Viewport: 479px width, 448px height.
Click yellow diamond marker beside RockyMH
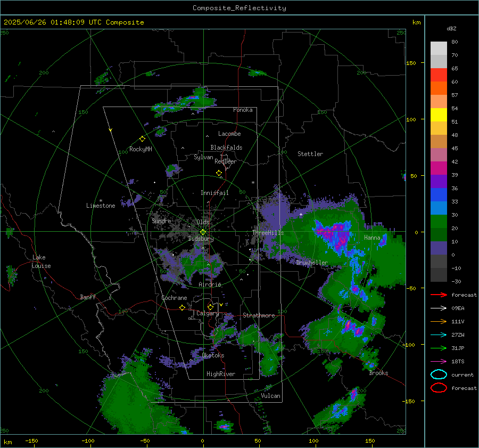pos(142,139)
